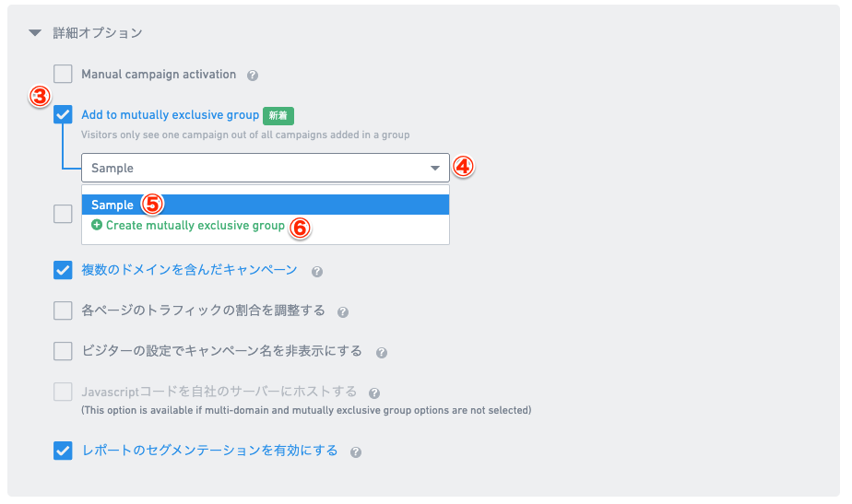
Task: Click help icon next to ビジターの設定でキャンペーン名を非表示にする
Action: point(382,353)
